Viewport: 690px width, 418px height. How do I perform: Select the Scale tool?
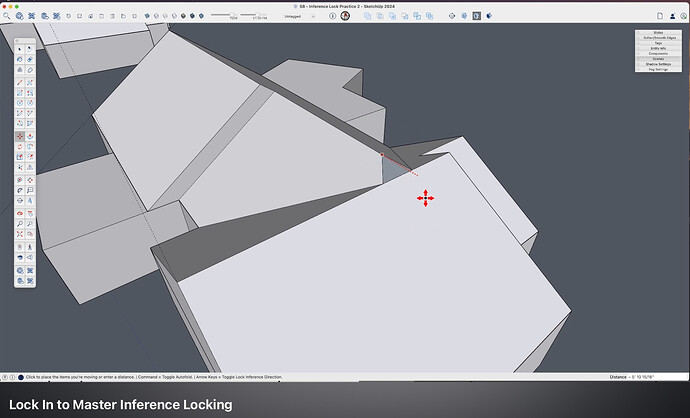pos(20,157)
